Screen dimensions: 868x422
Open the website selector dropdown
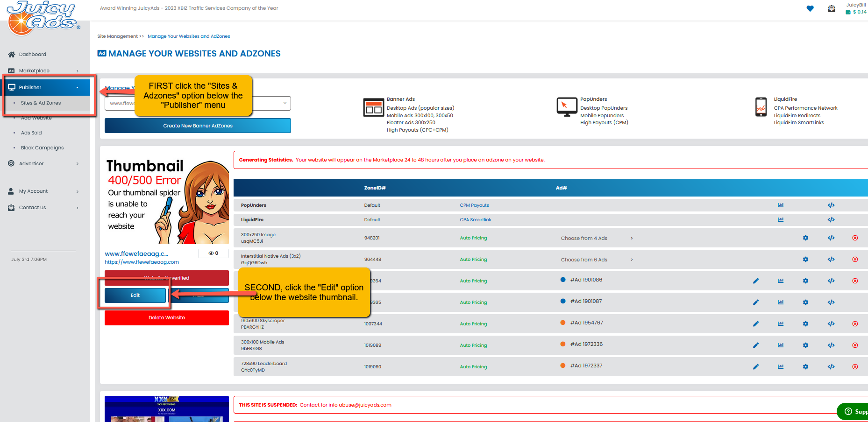198,103
